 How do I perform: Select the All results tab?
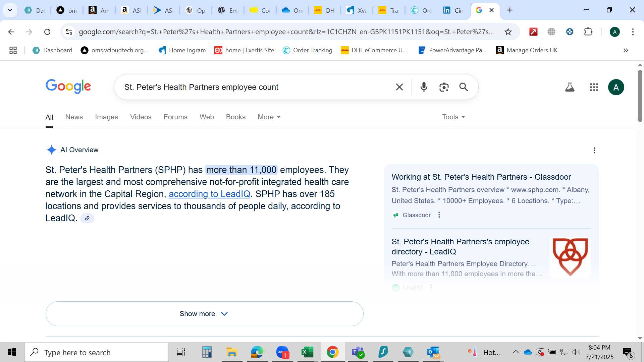pyautogui.click(x=49, y=117)
